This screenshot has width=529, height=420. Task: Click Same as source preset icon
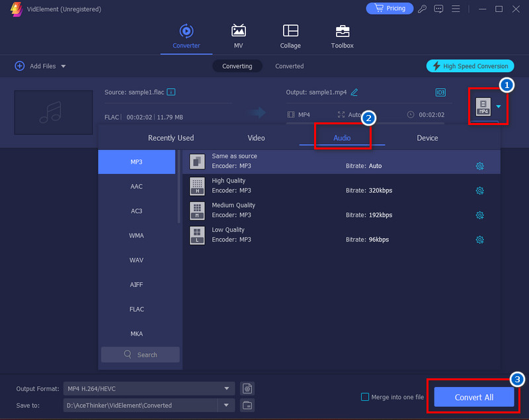(x=197, y=161)
